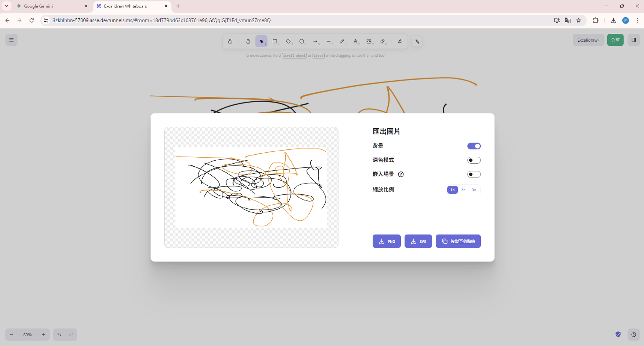
Task: Select the Arrow tool
Action: pos(315,41)
